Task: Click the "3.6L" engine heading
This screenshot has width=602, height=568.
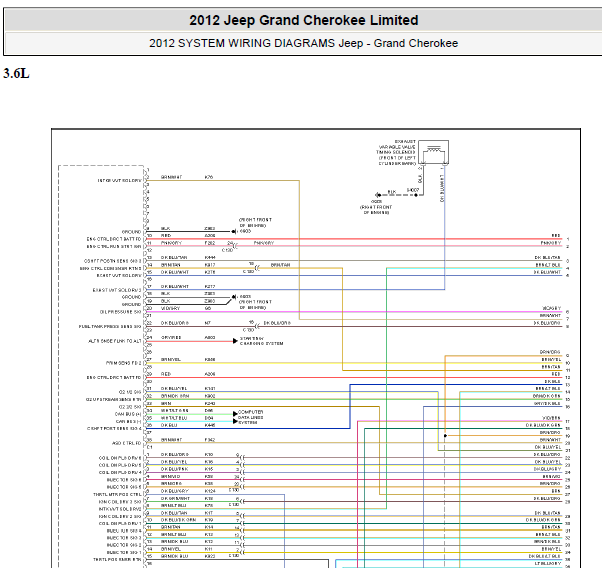Action: (16, 73)
